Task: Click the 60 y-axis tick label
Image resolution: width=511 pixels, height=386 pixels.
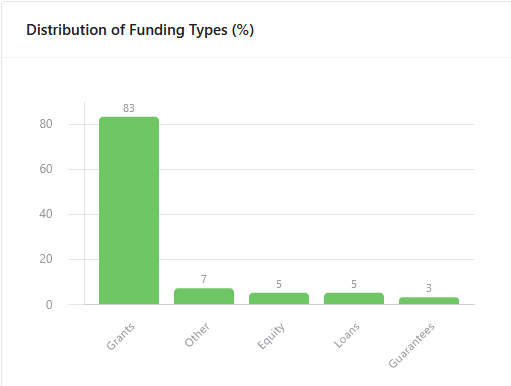Action: (46, 169)
